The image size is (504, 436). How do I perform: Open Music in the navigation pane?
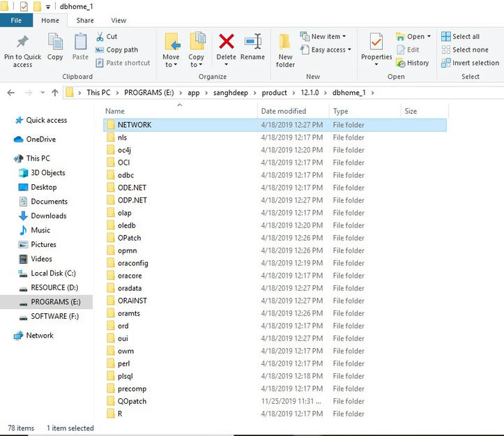click(35, 230)
